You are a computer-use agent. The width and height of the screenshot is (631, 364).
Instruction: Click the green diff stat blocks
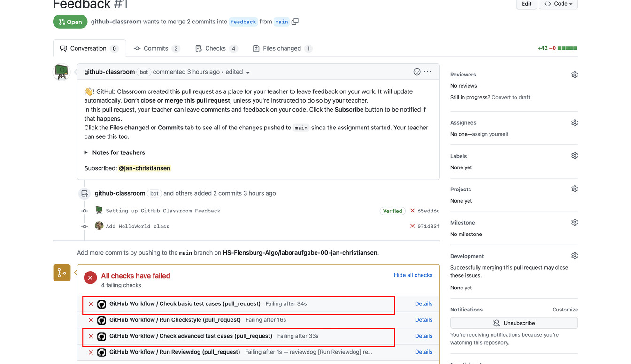[567, 48]
